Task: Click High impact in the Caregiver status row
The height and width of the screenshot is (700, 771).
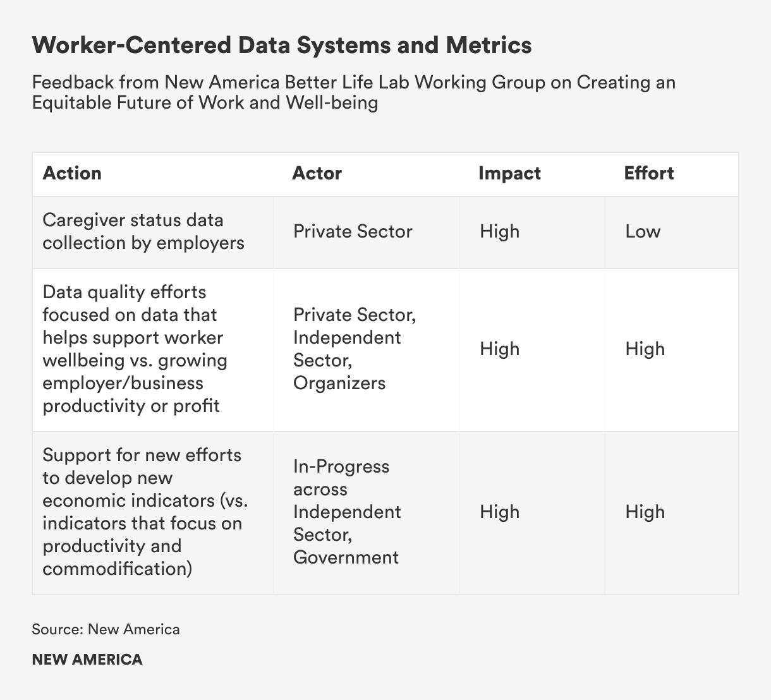Action: click(x=499, y=231)
